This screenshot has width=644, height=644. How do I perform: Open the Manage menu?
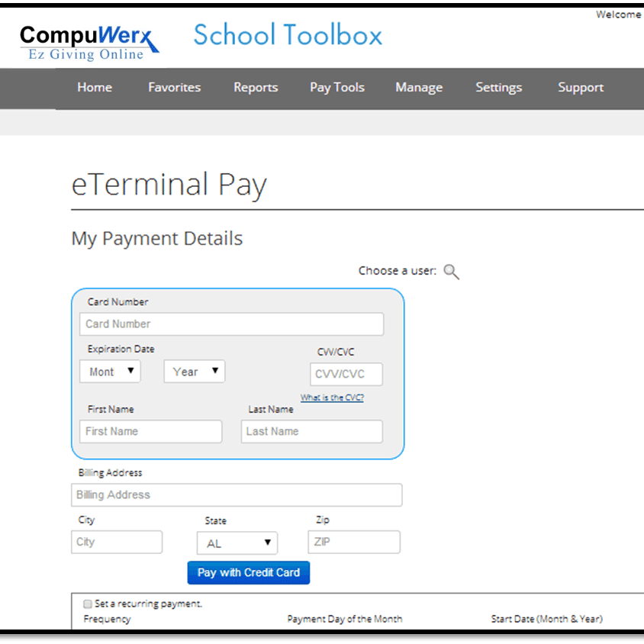pyautogui.click(x=419, y=88)
